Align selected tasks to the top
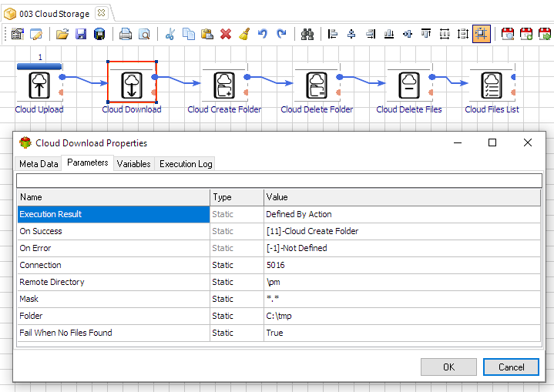The height and width of the screenshot is (392, 554). tap(426, 34)
